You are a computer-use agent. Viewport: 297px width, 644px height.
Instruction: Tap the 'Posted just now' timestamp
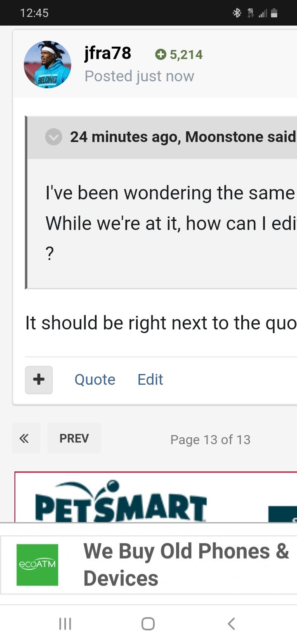click(139, 76)
